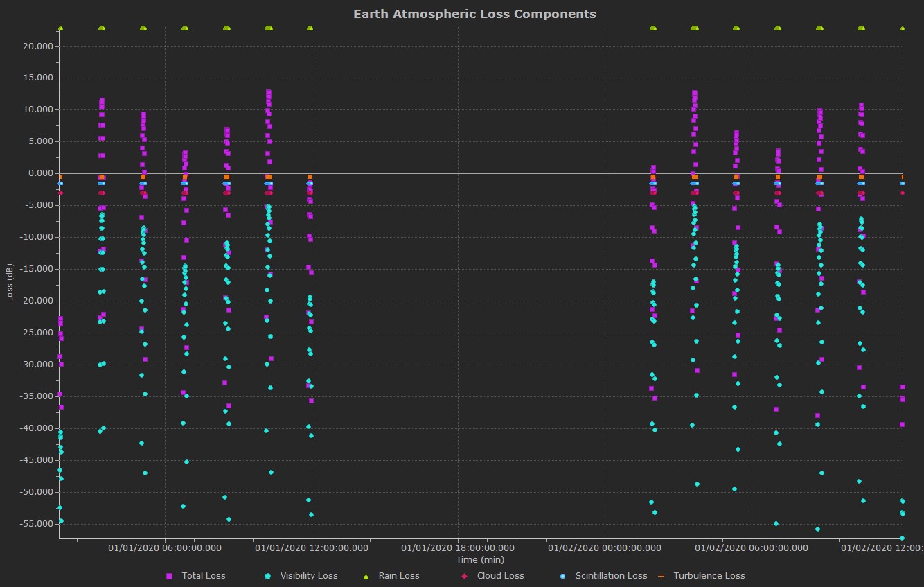
Task: Click the orange plus Turbulence Loss legend marker
Action: (x=660, y=576)
